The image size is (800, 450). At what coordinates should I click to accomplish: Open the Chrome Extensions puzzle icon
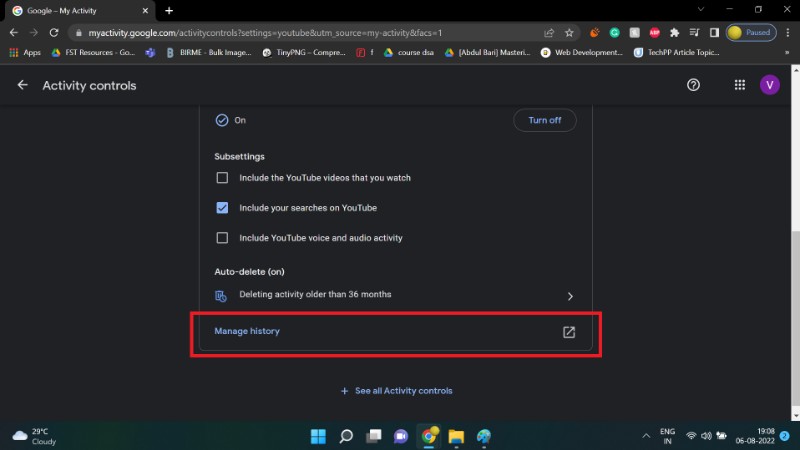pyautogui.click(x=676, y=32)
